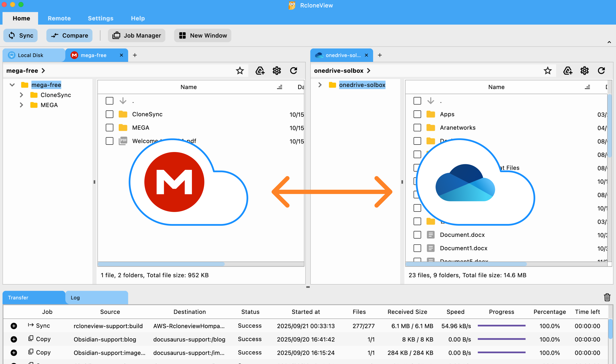The width and height of the screenshot is (616, 364).
Task: Expand the onedrive-solbox tree node
Action: pyautogui.click(x=320, y=85)
